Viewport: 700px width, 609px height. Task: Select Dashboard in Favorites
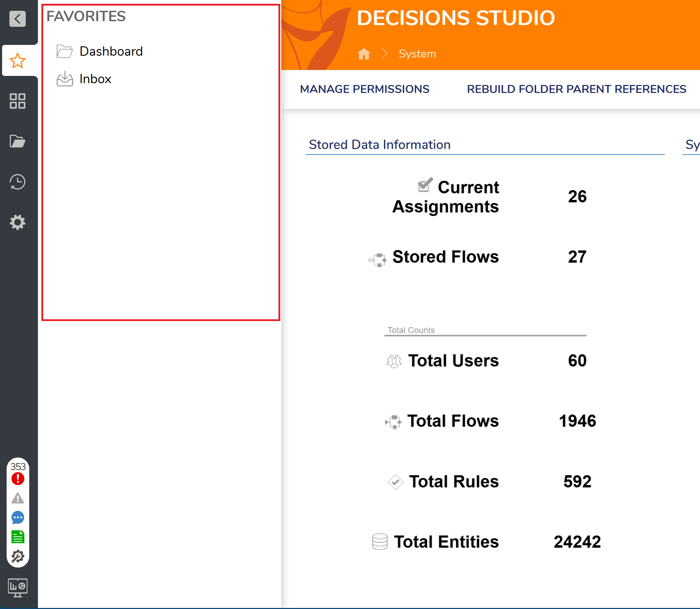pos(111,51)
